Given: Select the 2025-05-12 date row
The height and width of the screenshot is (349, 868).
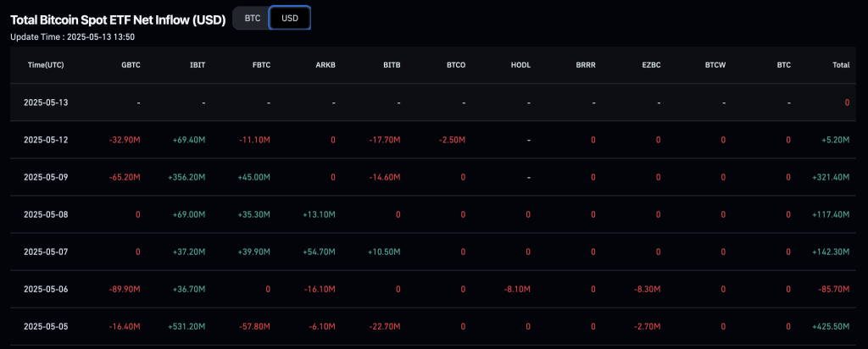Looking at the screenshot, I should click(x=47, y=140).
